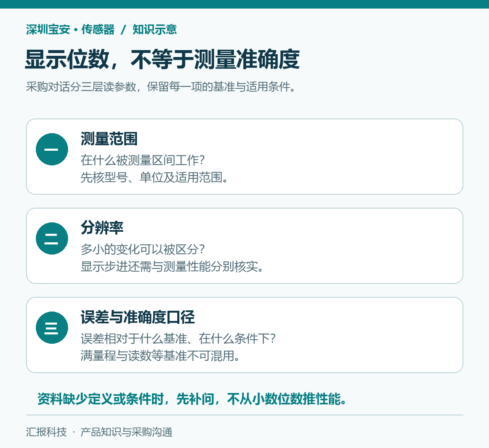Click the circled 一 number badge
This screenshot has width=489, height=448.
point(52,149)
